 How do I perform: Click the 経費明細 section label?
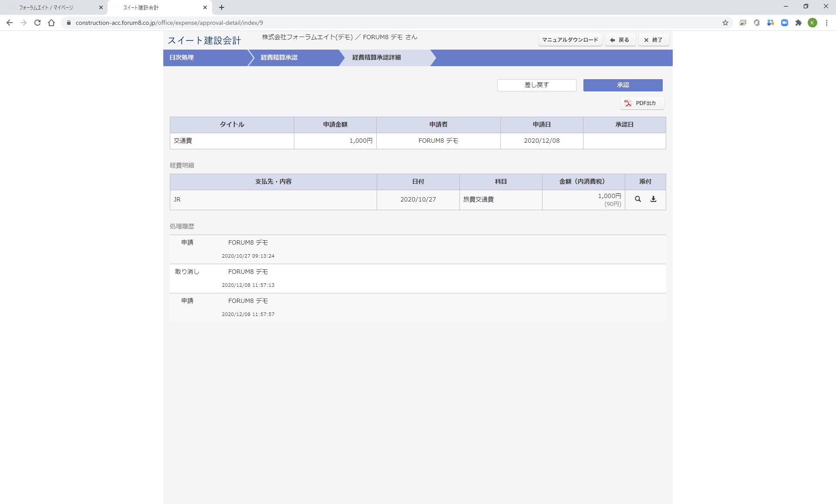point(182,165)
